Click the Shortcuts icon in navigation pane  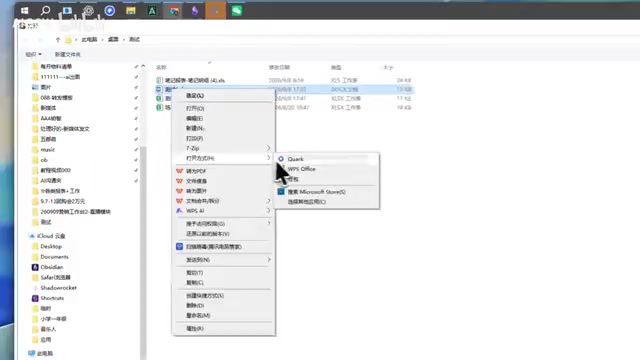(x=35, y=298)
